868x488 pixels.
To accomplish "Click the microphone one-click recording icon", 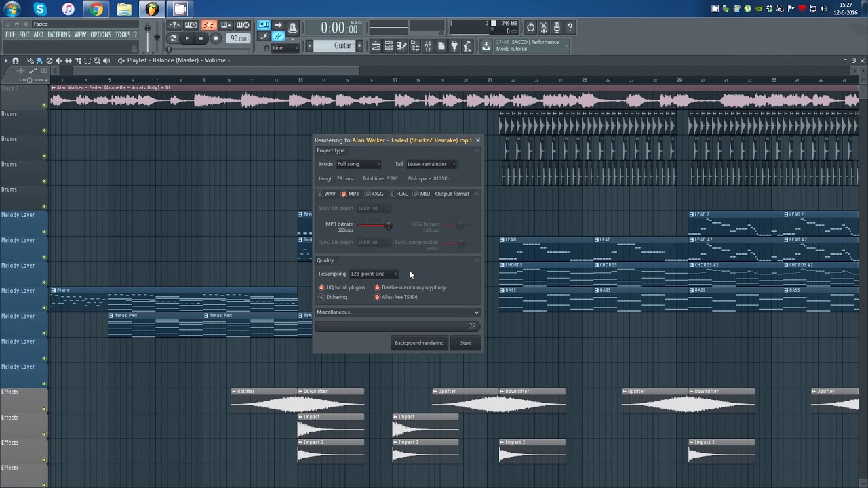I will 556,27.
